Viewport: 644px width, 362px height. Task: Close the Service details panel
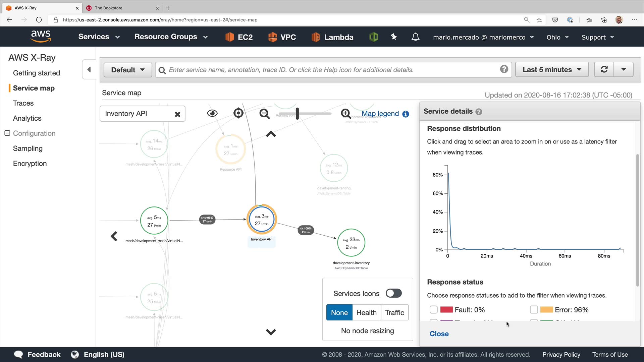439,334
